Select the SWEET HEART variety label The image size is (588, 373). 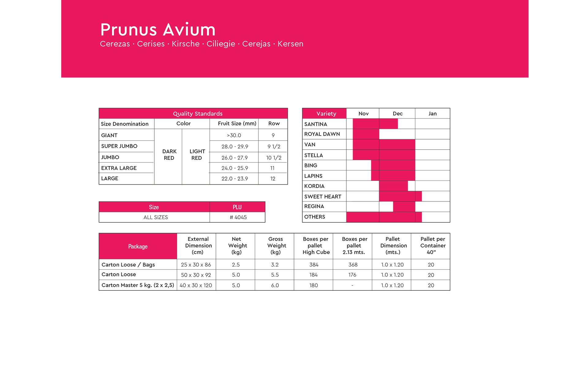[x=322, y=196]
